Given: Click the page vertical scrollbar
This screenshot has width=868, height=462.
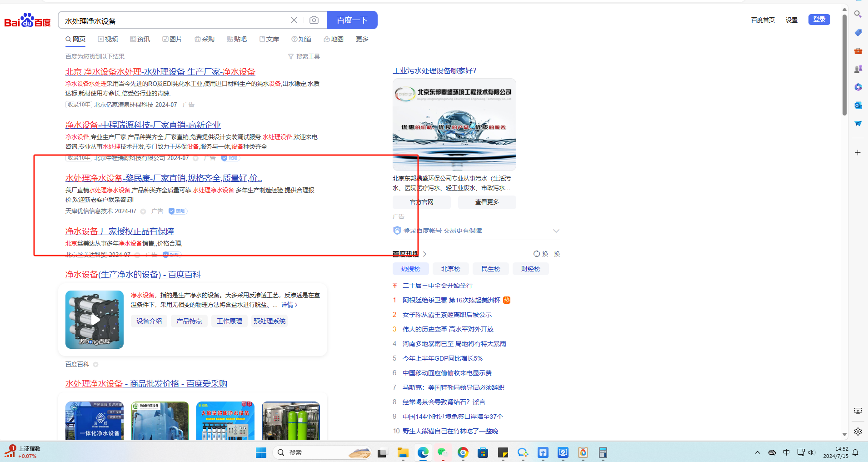Looking at the screenshot, I should tap(844, 64).
